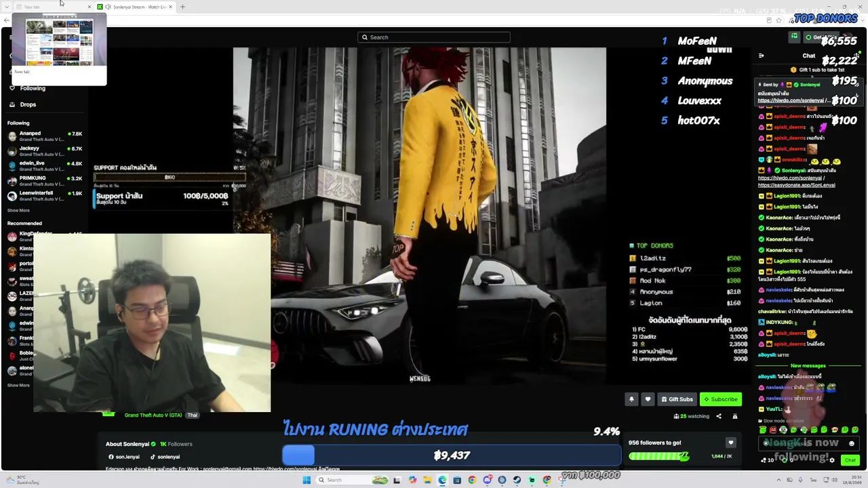
Task: Open chat settings gear icon
Action: pyautogui.click(x=832, y=460)
